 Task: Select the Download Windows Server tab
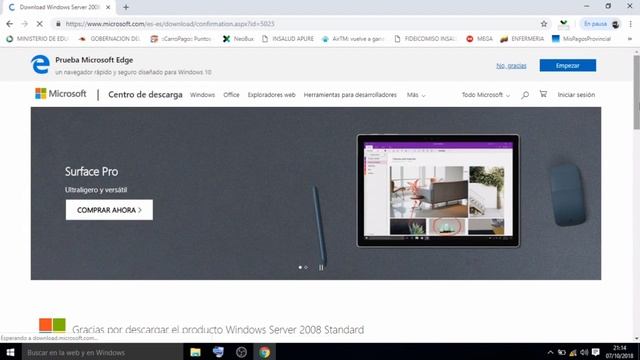[58, 7]
